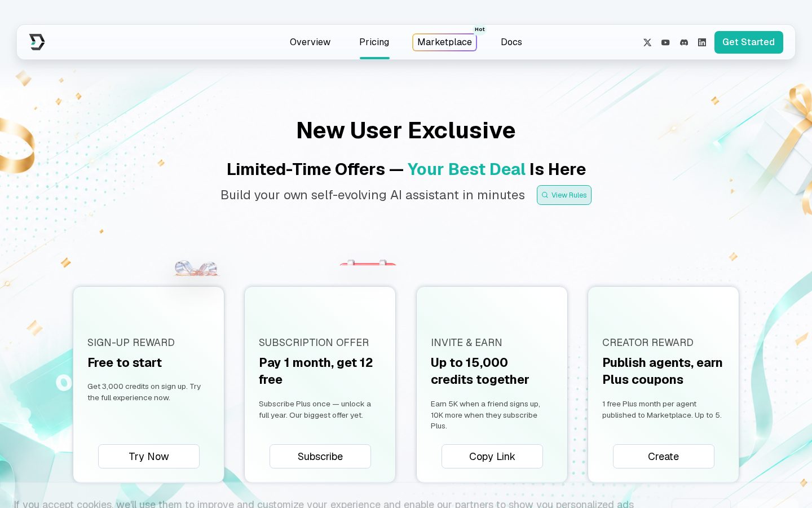Click the 'CREATOR REWARD' label
The image size is (812, 508).
pos(648,343)
